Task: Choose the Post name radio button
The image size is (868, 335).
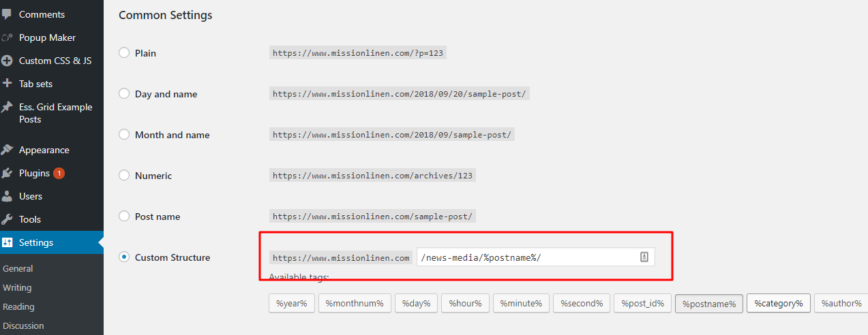Action: 124,216
